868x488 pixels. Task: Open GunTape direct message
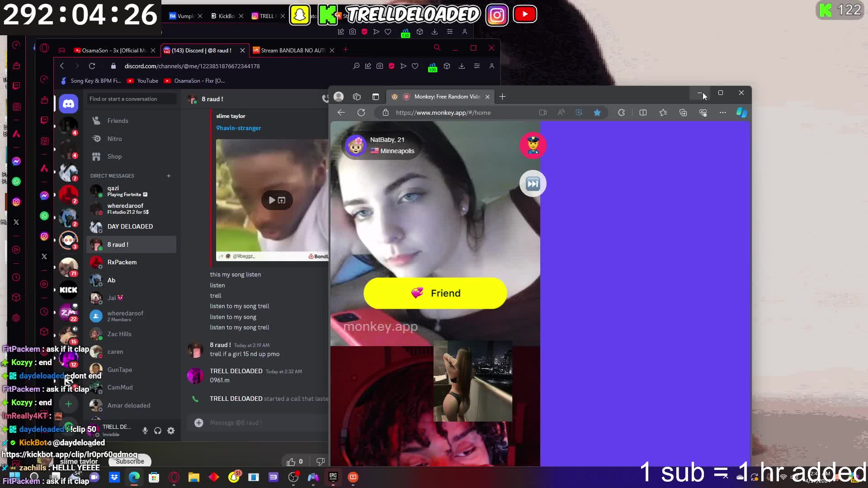coord(131,370)
